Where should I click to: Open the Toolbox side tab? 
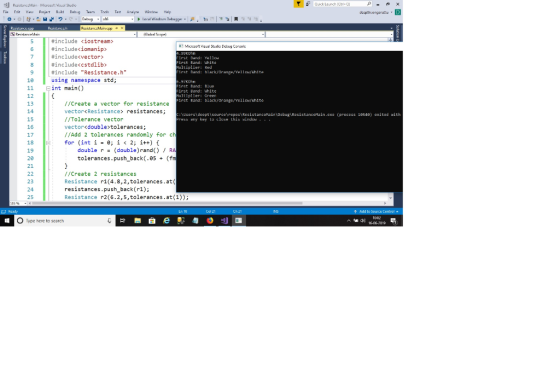coord(5,57)
